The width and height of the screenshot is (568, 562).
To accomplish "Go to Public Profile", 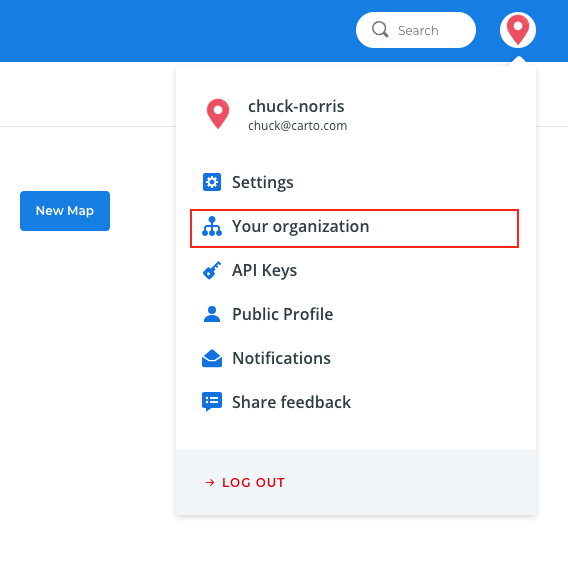I will 283,314.
